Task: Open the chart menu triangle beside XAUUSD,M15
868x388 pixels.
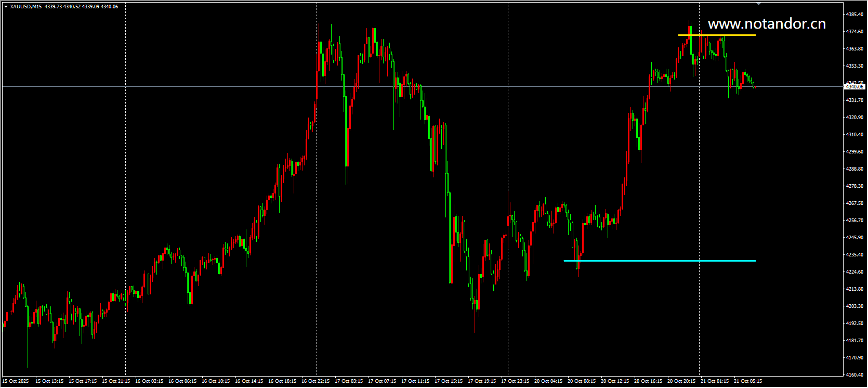Action: click(6, 7)
